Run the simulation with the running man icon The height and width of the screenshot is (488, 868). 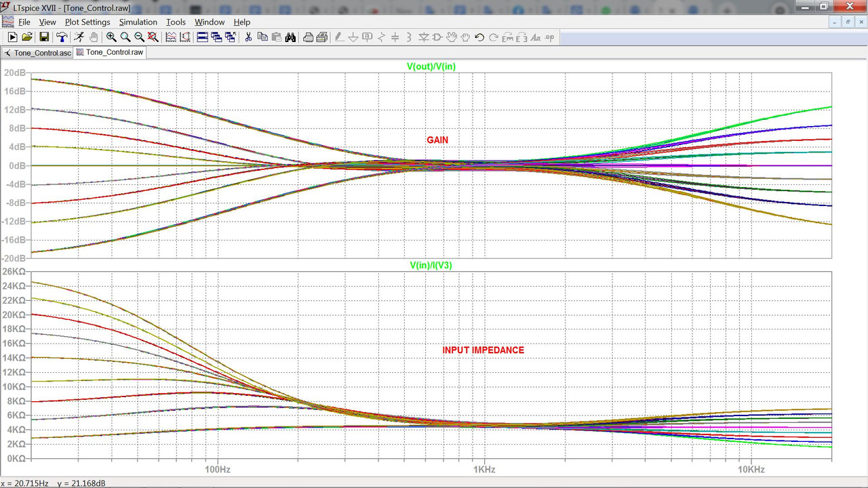tap(79, 37)
